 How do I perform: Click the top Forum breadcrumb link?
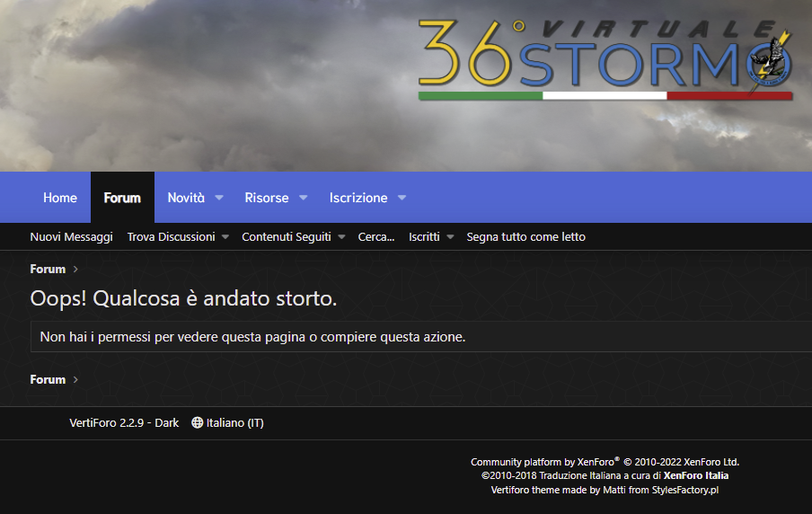click(x=48, y=269)
